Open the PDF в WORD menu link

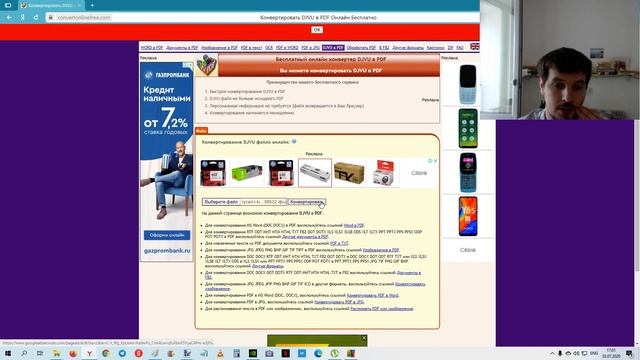pyautogui.click(x=287, y=48)
